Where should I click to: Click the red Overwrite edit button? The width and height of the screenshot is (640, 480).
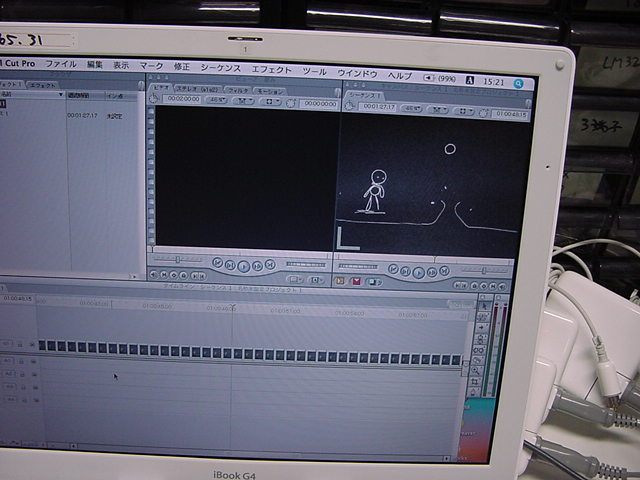(x=356, y=281)
